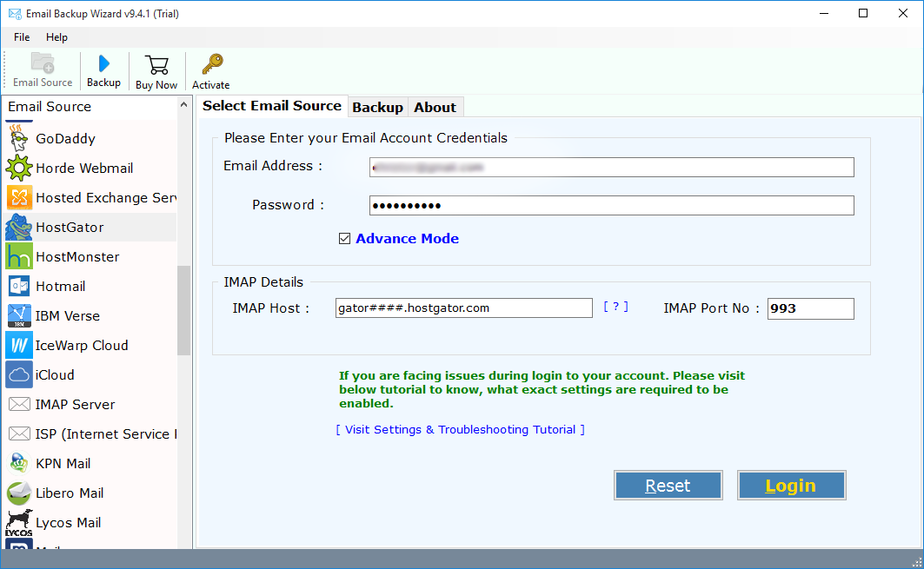Select the Horde Webmail gear icon
This screenshot has height=569, width=924.
pos(19,168)
